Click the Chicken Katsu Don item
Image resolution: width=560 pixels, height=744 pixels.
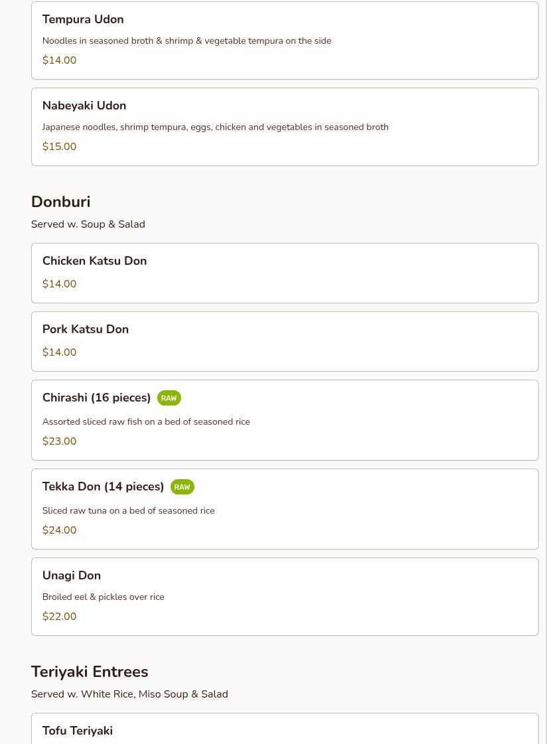click(94, 261)
